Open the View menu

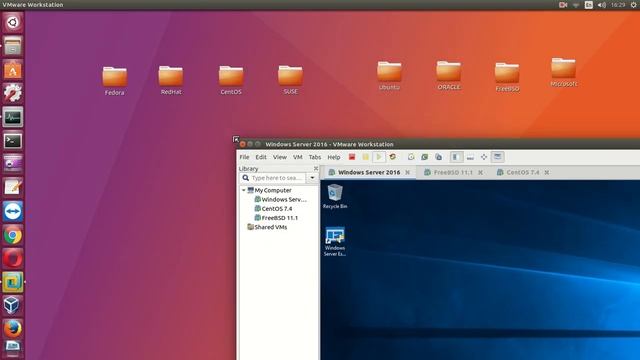pos(280,157)
